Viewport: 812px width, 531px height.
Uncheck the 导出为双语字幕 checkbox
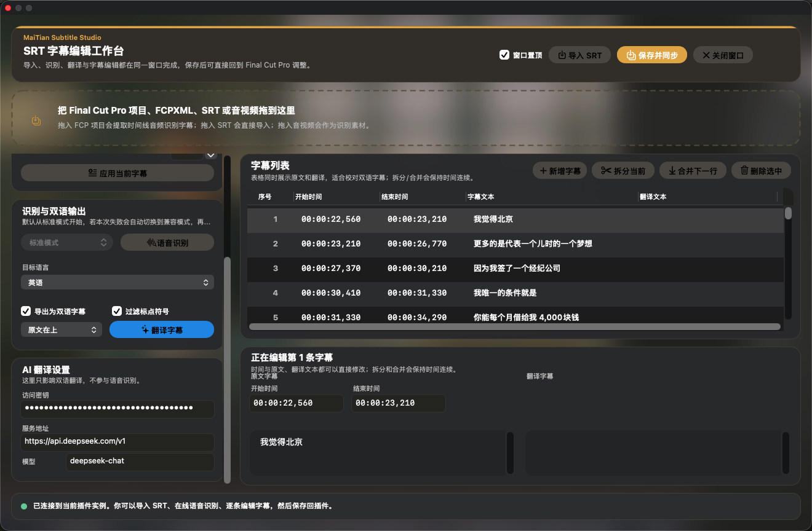click(x=26, y=311)
